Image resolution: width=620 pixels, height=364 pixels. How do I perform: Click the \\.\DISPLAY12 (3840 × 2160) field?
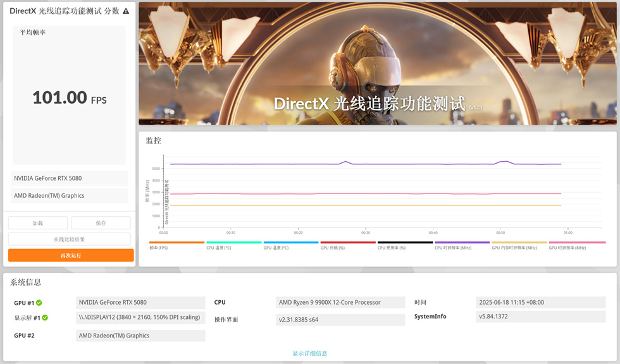[140, 317]
